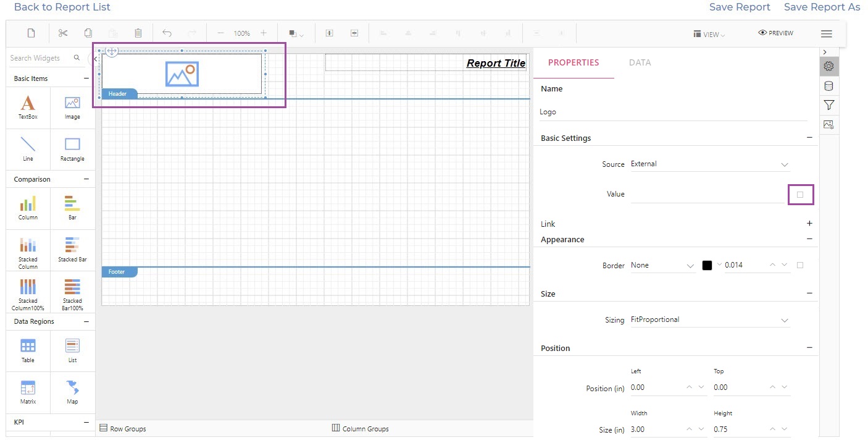The image size is (868, 440).
Task: Collapse the Position section
Action: (x=809, y=348)
